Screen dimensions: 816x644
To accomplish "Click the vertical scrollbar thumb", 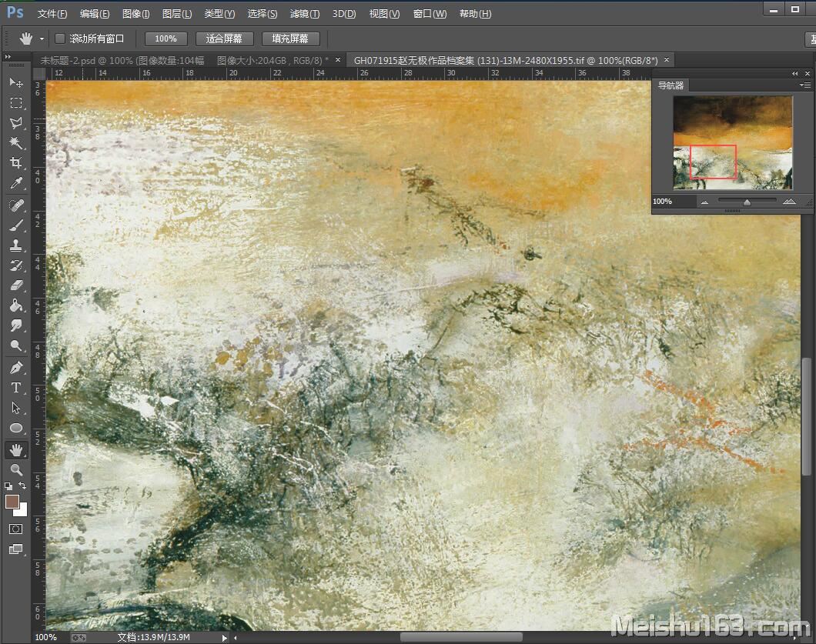I will pyautogui.click(x=807, y=415).
